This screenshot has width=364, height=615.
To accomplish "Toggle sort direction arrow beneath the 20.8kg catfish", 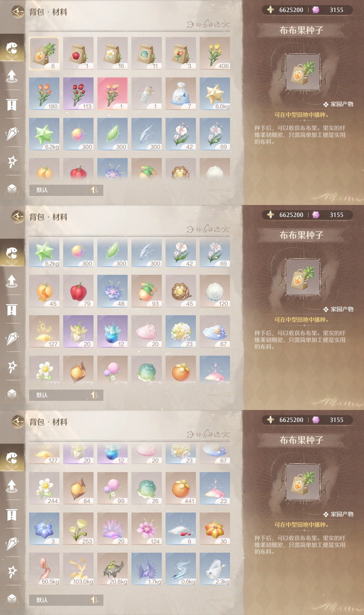I will [94, 600].
